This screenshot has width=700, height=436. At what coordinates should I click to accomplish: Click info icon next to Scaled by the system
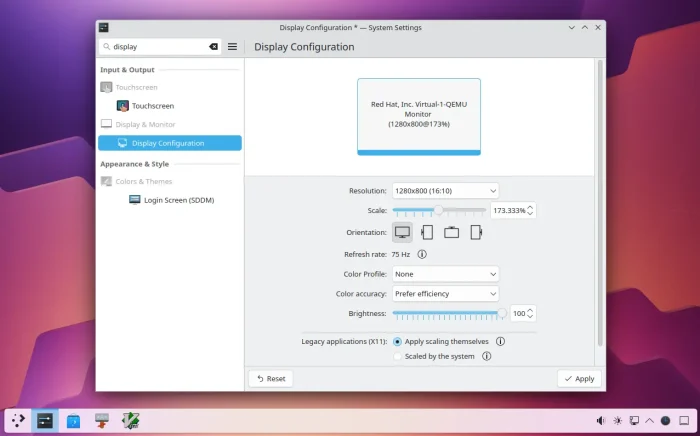tap(486, 356)
